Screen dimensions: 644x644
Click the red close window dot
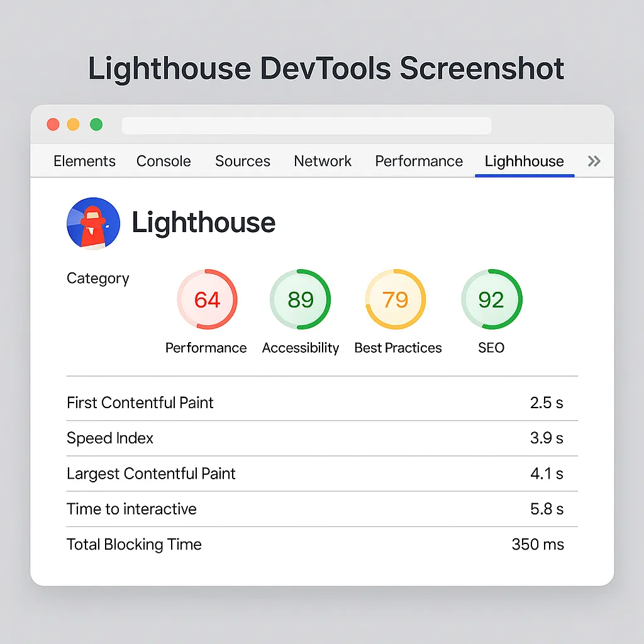[53, 124]
